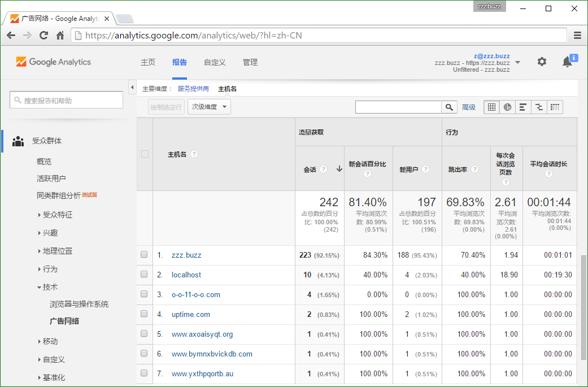Click help icon under 每次会话浏览页数

point(506,182)
